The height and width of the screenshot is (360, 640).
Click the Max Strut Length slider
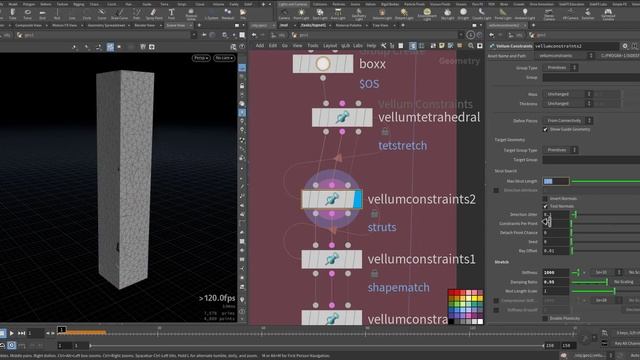tap(606, 181)
